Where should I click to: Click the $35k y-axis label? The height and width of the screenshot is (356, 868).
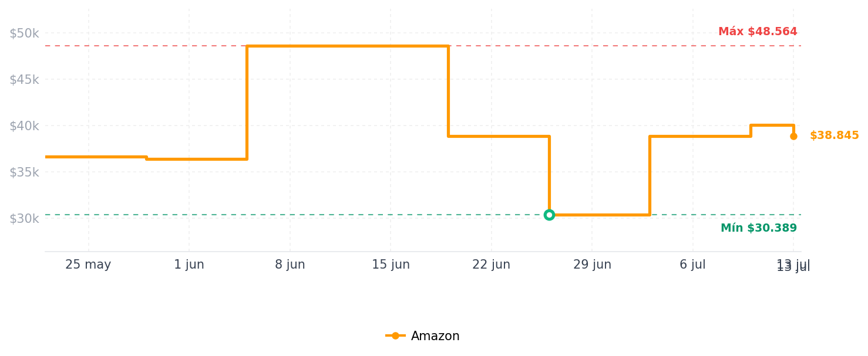tap(24, 172)
